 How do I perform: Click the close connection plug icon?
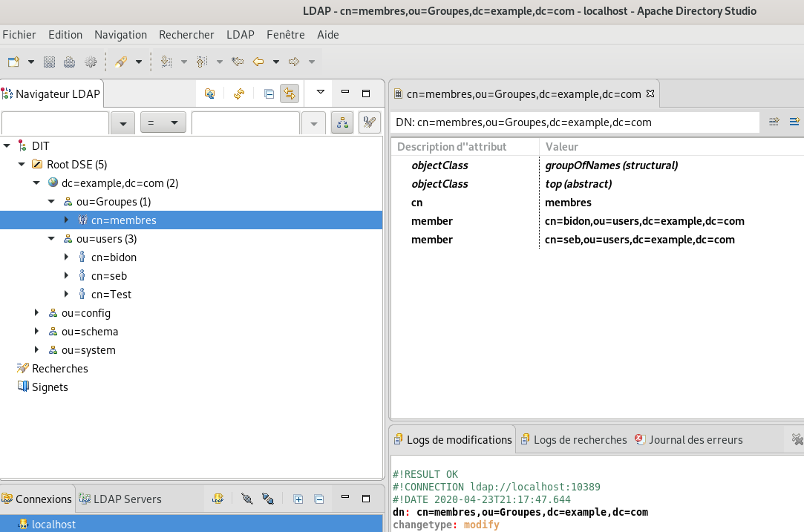click(268, 499)
